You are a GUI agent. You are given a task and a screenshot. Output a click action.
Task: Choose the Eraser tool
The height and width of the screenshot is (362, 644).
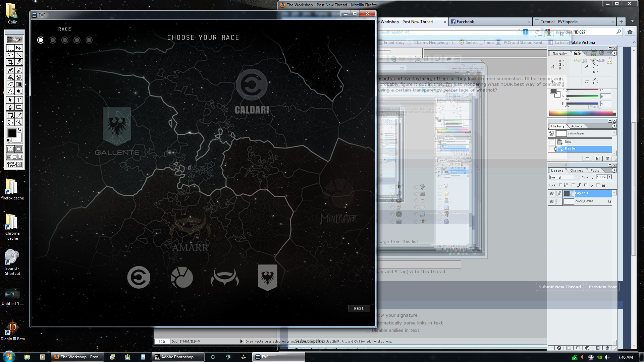coord(10,85)
